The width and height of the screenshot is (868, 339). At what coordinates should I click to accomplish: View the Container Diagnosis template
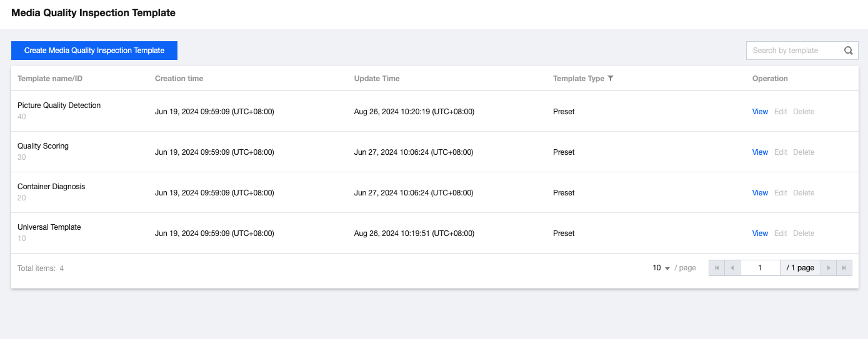[760, 193]
